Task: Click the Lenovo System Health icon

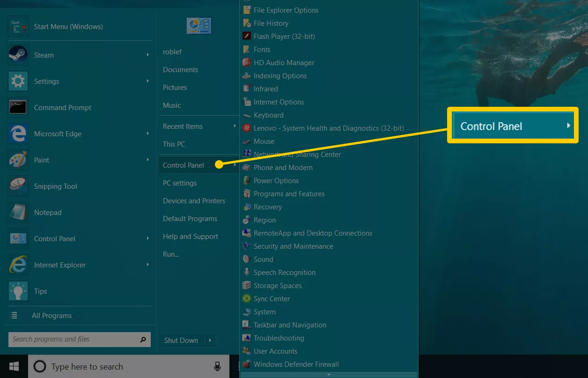Action: 247,128
